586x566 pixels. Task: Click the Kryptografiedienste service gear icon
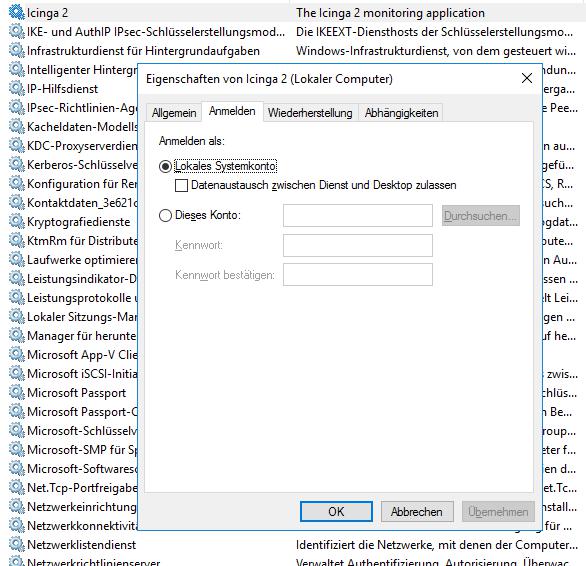tap(17, 221)
